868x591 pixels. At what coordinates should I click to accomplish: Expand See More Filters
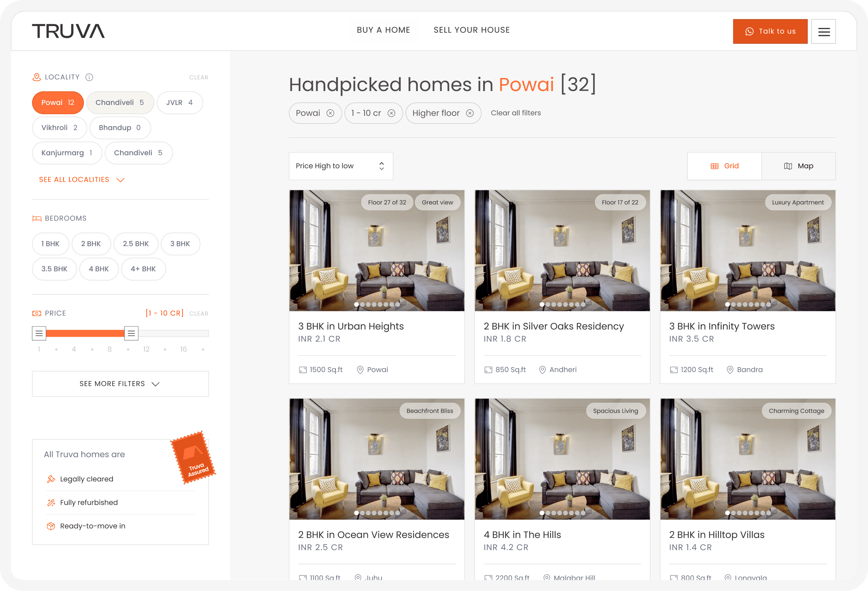click(120, 384)
